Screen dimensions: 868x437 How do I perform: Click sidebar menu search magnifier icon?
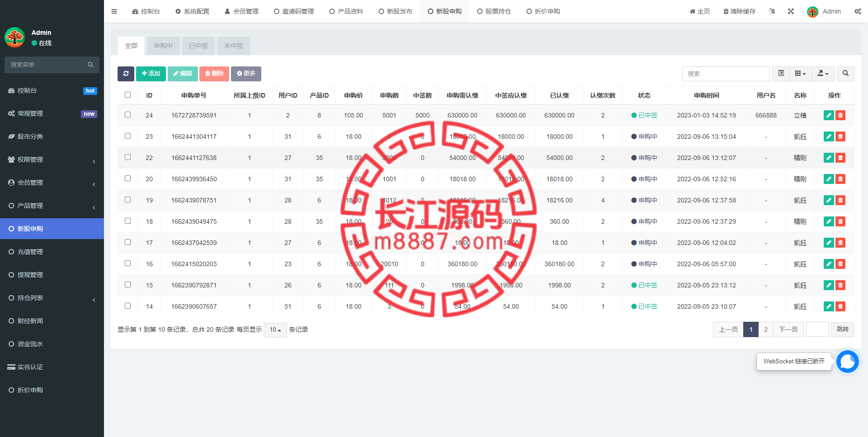pyautogui.click(x=90, y=65)
